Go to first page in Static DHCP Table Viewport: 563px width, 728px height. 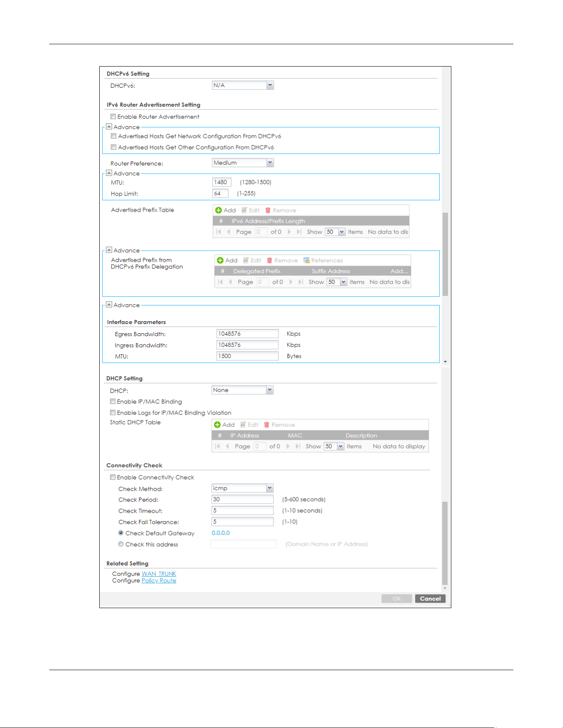coord(218,446)
